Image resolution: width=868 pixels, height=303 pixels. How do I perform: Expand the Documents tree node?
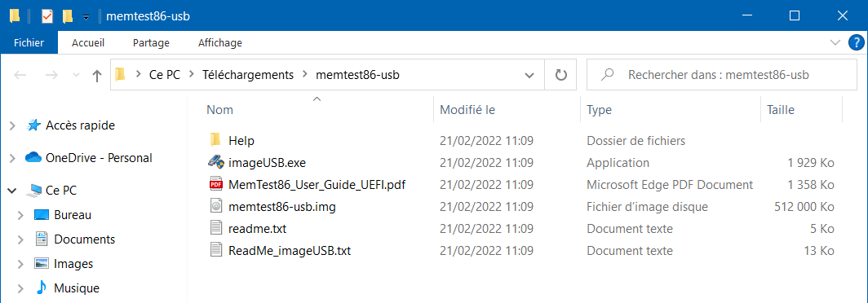(21, 239)
